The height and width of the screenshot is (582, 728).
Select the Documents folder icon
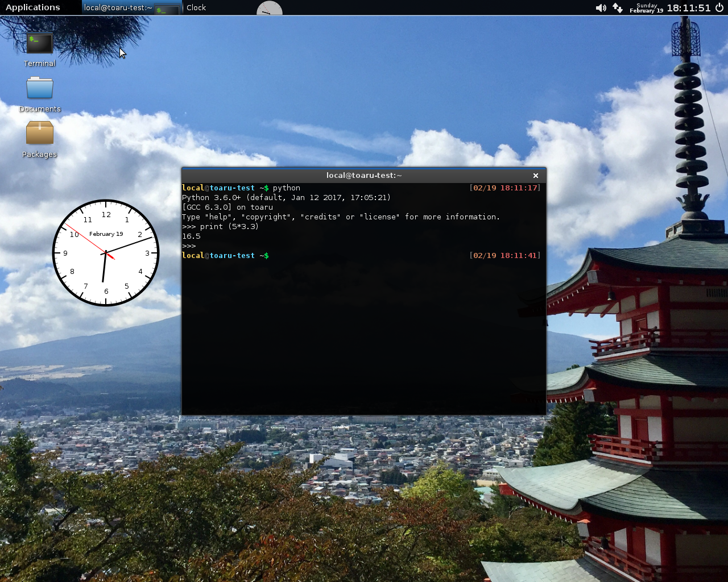(40, 94)
